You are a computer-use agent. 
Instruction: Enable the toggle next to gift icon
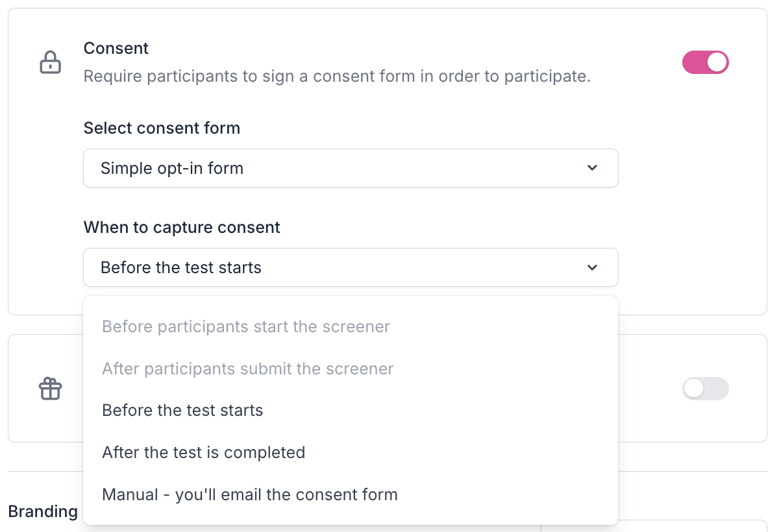click(x=705, y=389)
